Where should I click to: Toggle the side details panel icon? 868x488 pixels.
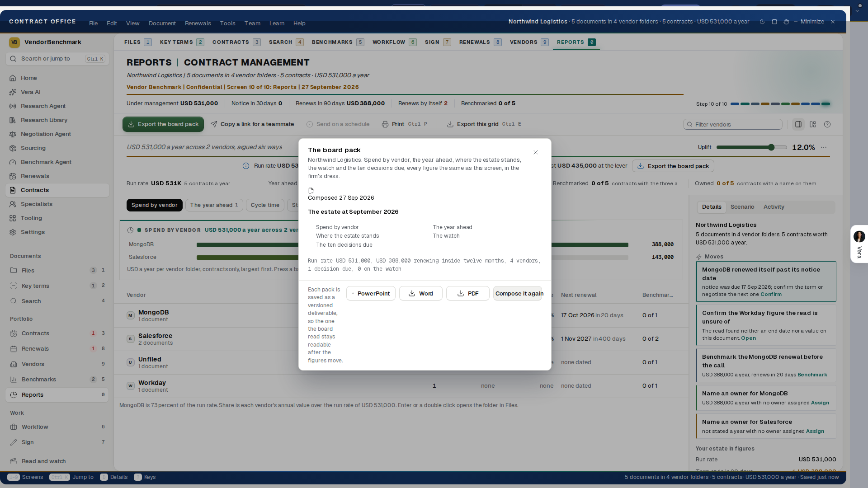coord(798,124)
